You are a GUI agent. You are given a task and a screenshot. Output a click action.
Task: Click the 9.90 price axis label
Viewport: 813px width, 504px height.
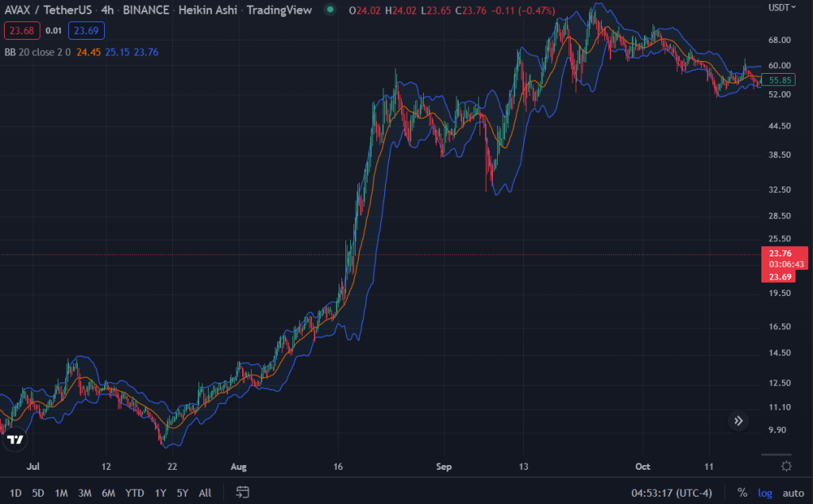[x=777, y=430]
